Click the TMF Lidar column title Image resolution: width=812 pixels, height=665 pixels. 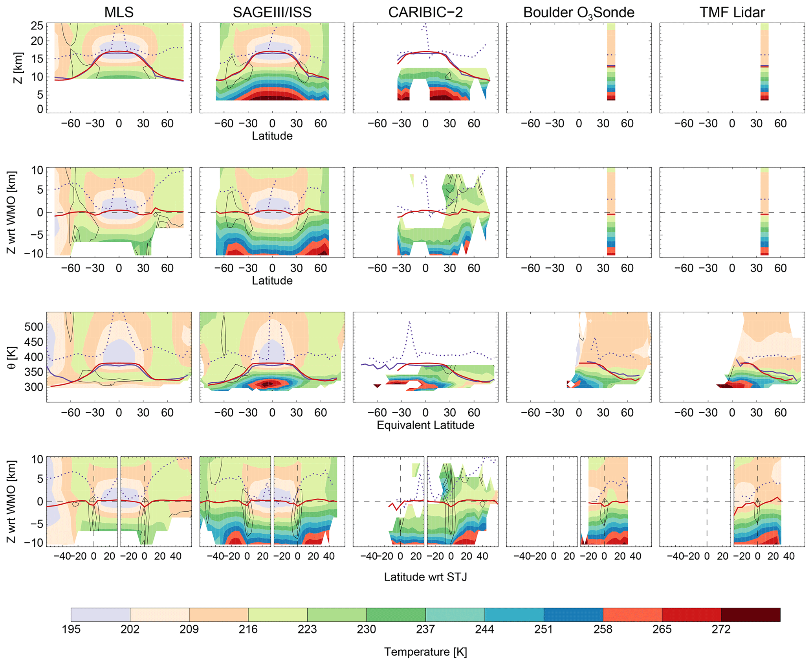pos(732,12)
